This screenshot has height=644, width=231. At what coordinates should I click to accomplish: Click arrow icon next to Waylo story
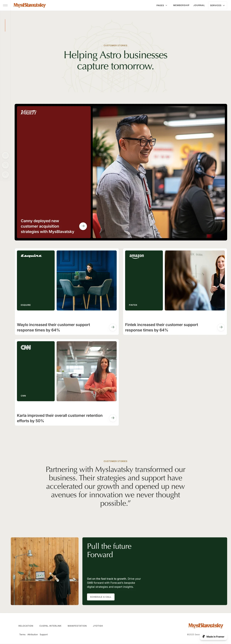113,327
